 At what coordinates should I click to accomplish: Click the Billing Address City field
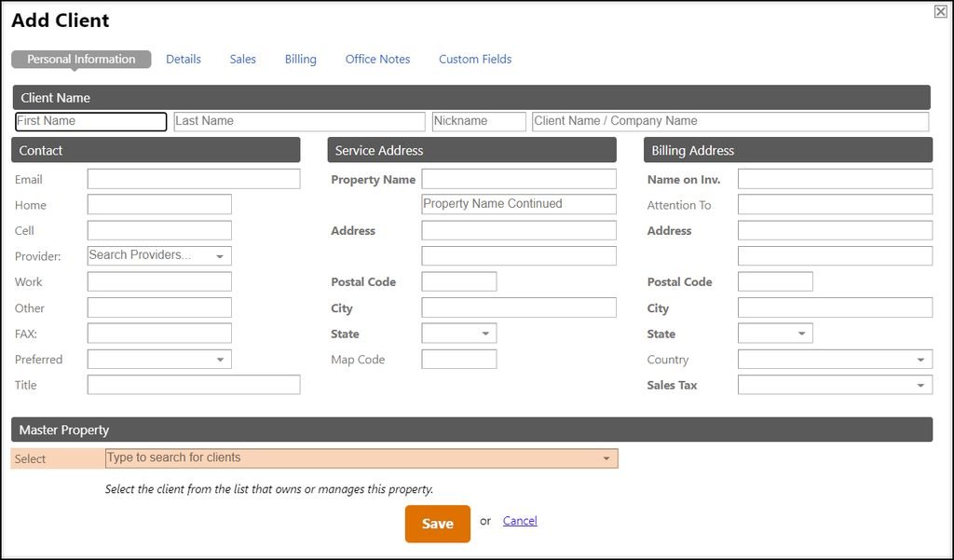click(x=835, y=307)
